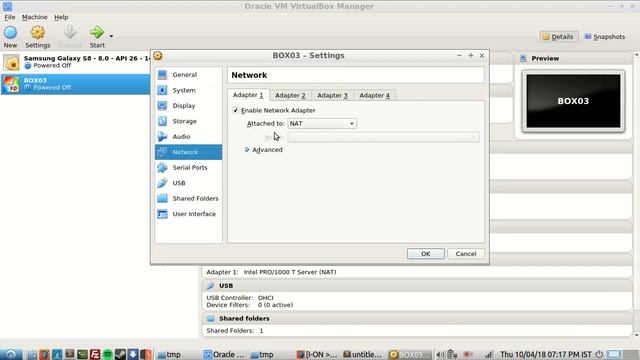Open the taskbar start menu icon
The height and width of the screenshot is (360, 640).
click(x=11, y=354)
